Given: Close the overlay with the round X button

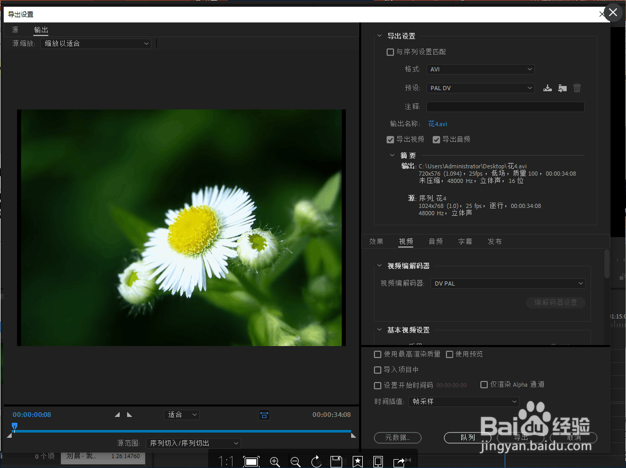Looking at the screenshot, I should [613, 13].
